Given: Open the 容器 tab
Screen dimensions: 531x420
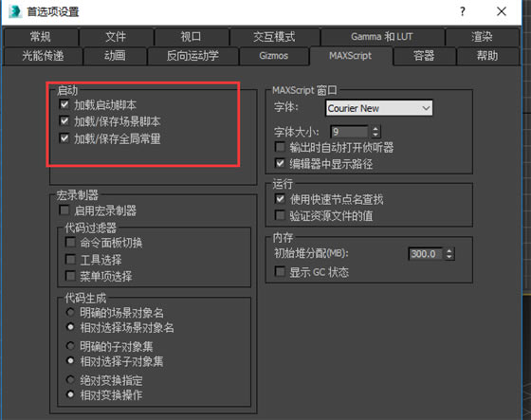Looking at the screenshot, I should pos(424,56).
